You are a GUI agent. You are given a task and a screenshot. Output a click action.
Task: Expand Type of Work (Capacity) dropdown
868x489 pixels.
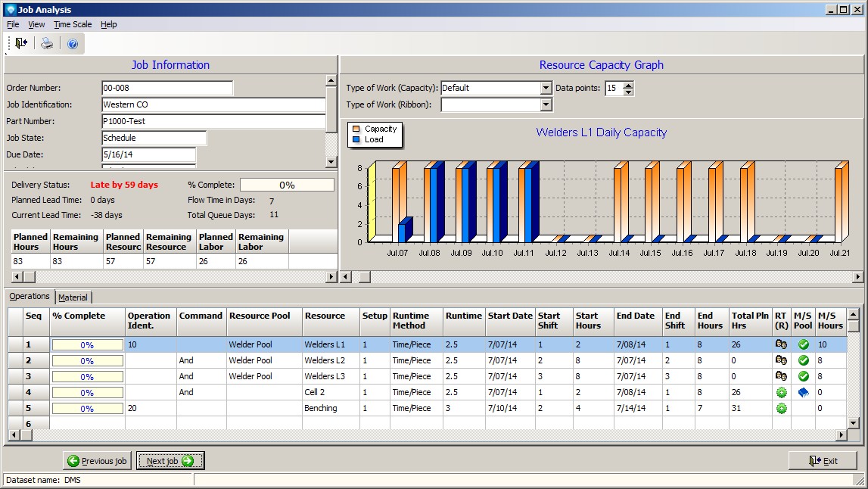coord(546,88)
